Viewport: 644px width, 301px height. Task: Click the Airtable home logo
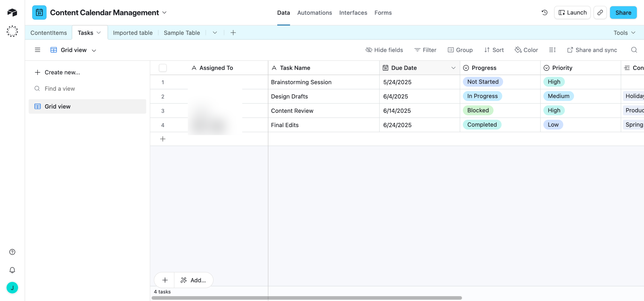tap(12, 12)
